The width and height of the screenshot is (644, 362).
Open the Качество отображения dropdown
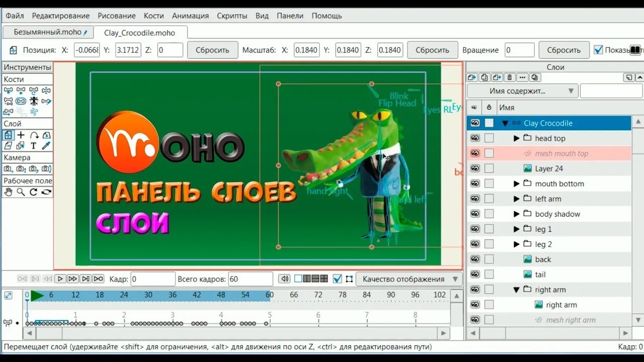tap(409, 279)
